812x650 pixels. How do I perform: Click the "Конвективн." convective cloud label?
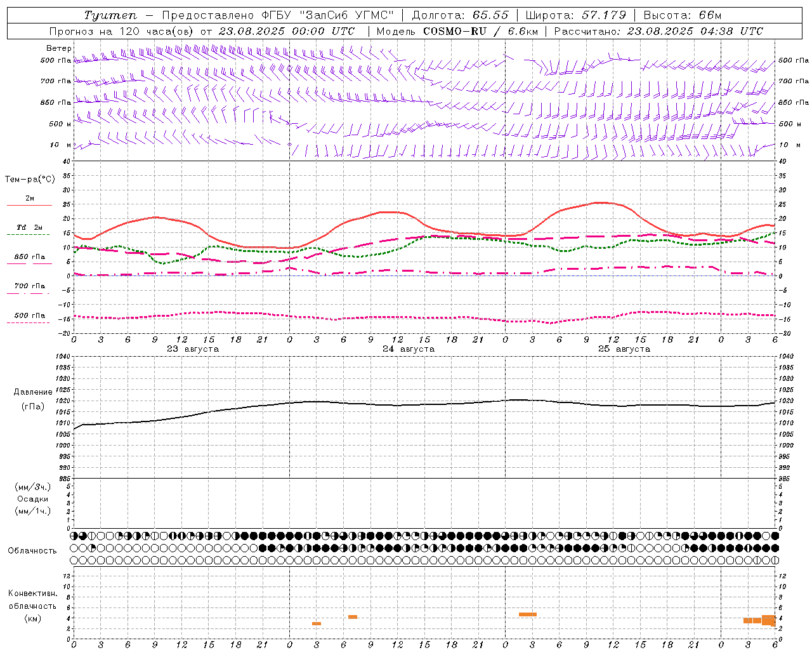tap(32, 594)
